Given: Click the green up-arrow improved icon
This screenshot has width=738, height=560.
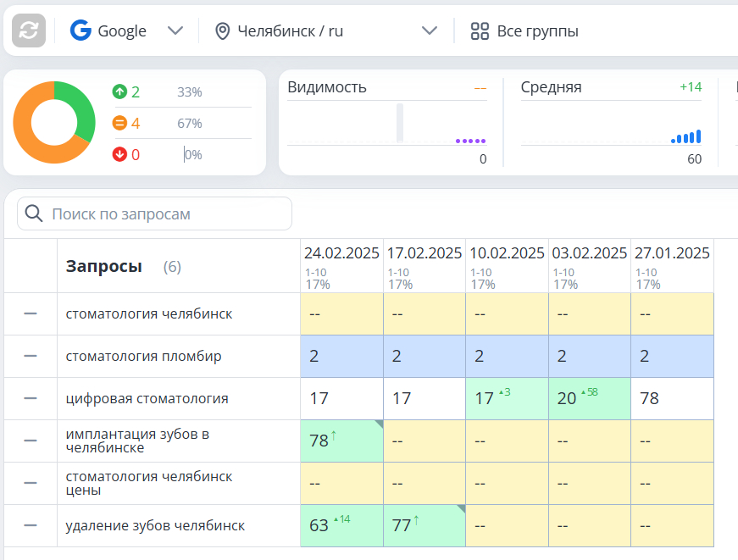Looking at the screenshot, I should click(119, 91).
